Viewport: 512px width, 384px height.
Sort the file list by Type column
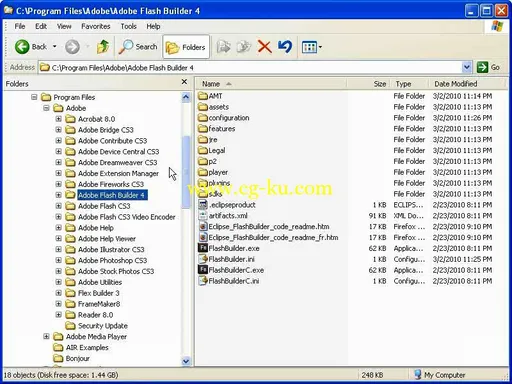point(408,84)
